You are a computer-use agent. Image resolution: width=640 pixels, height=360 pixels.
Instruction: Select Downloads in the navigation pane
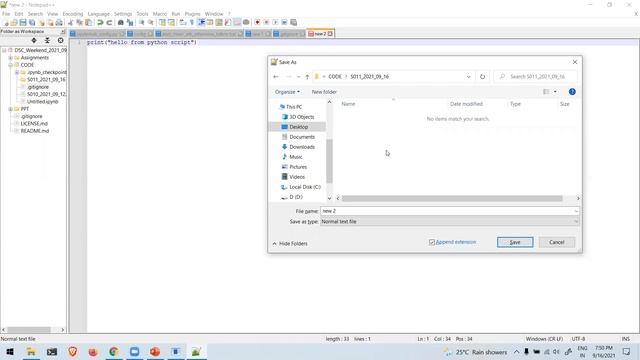click(x=302, y=147)
